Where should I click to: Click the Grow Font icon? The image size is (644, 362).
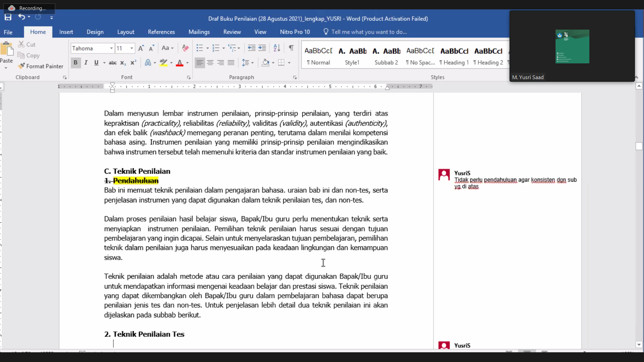[141, 48]
